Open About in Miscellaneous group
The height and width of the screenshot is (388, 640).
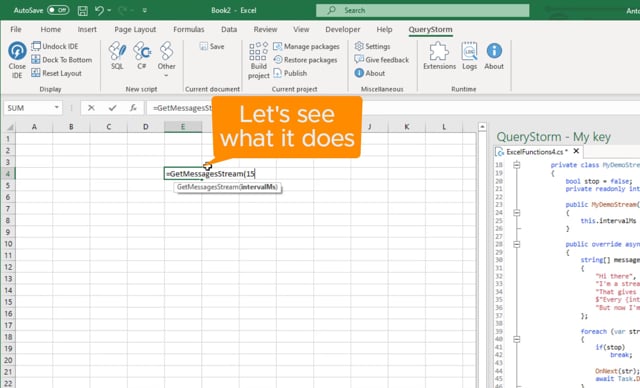tap(370, 73)
